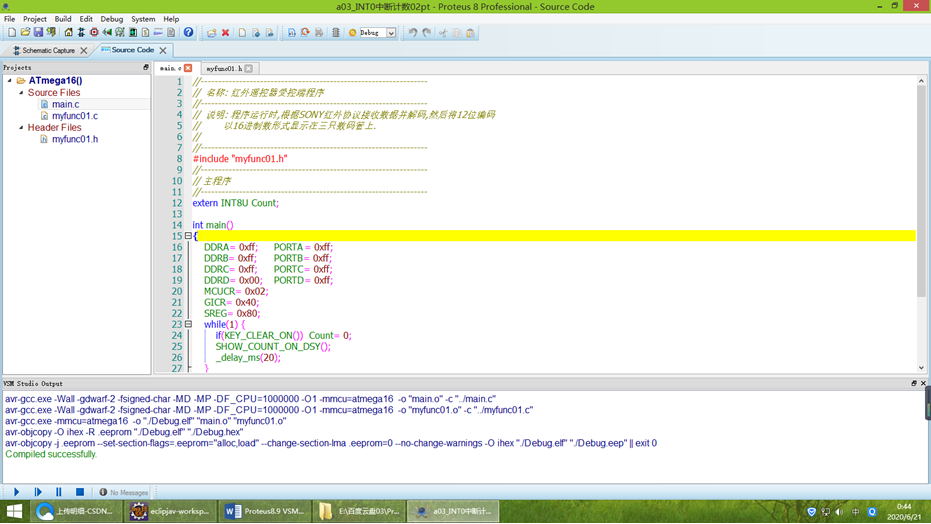This screenshot has height=524, width=931.
Task: Open the PCB Layout toolbar icon
Action: click(x=94, y=33)
